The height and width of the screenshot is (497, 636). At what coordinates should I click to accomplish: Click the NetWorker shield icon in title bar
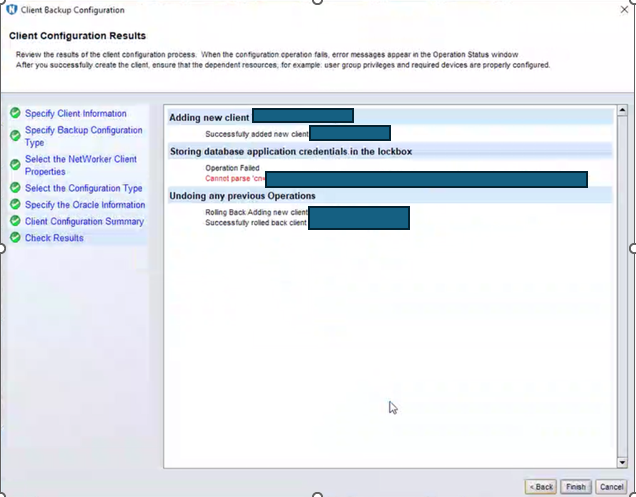tap(12, 9)
